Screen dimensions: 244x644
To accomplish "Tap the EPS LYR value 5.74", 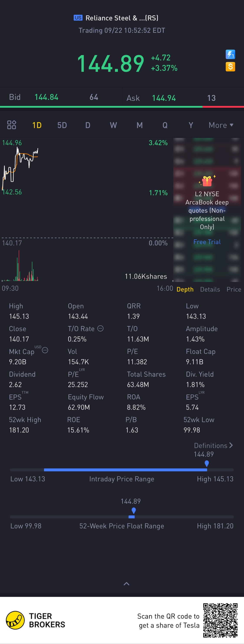I will [x=192, y=407].
